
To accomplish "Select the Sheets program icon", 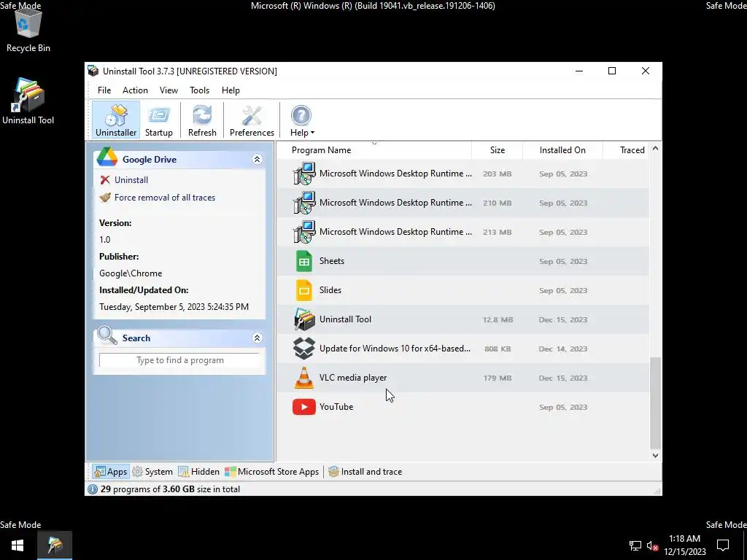I will [x=304, y=261].
